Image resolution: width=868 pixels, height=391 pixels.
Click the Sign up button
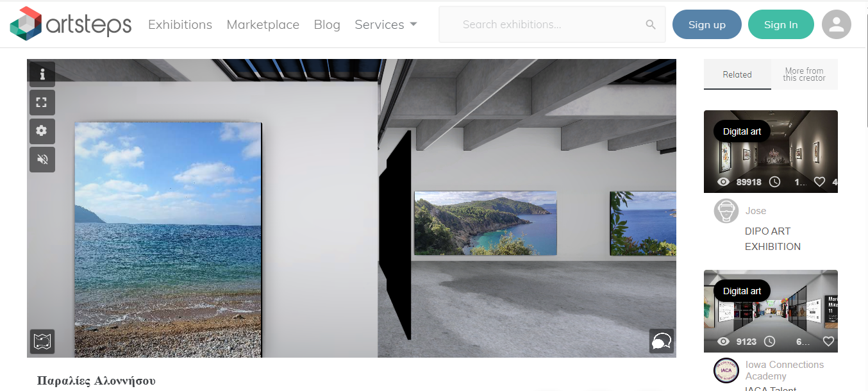coord(707,24)
